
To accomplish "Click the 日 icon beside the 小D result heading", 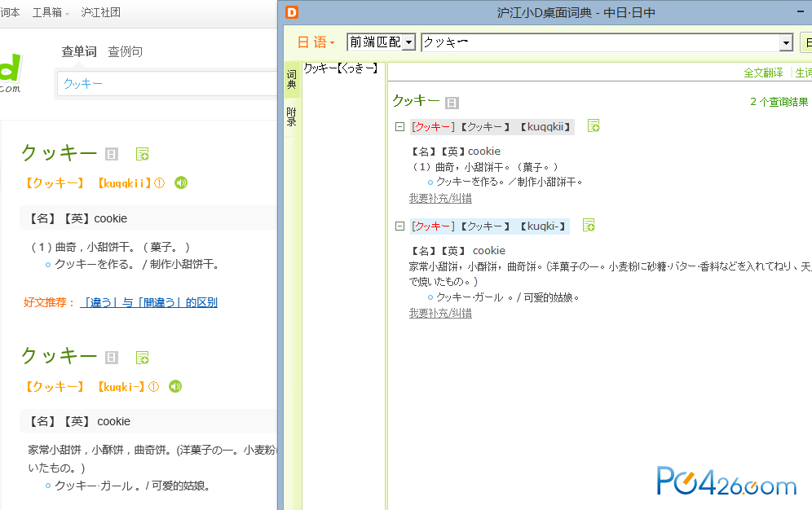I will tap(452, 103).
